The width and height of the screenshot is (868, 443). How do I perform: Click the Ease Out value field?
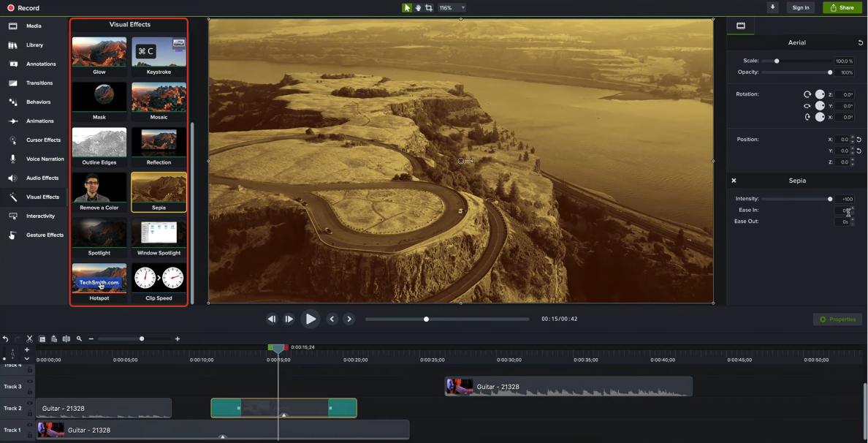coord(842,221)
